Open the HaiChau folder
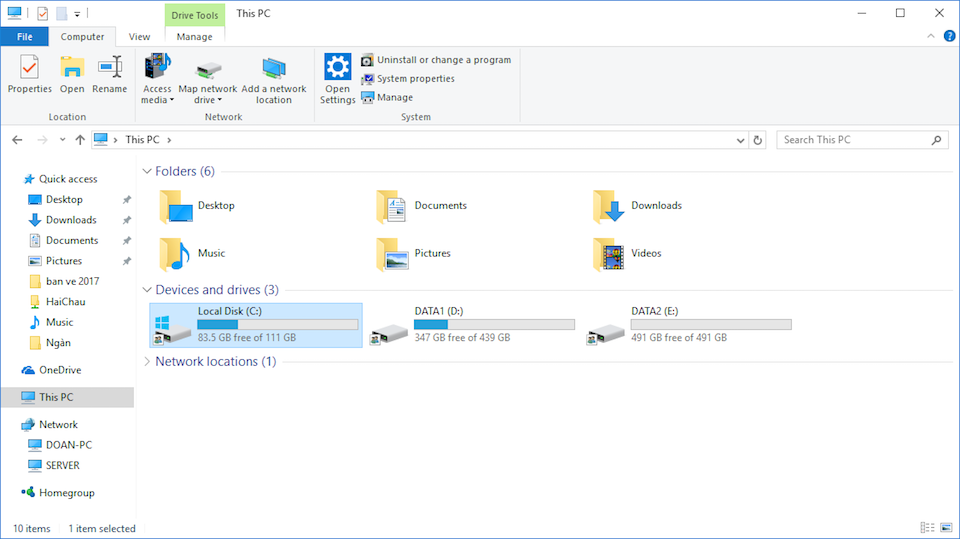Viewport: 960px width, 539px height. pos(66,302)
